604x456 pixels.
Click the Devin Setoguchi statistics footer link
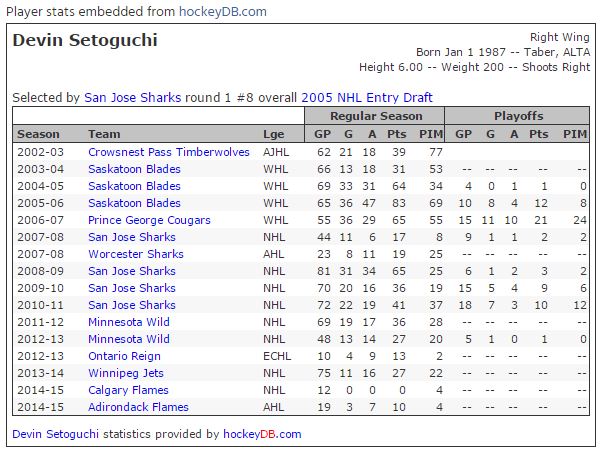point(55,434)
